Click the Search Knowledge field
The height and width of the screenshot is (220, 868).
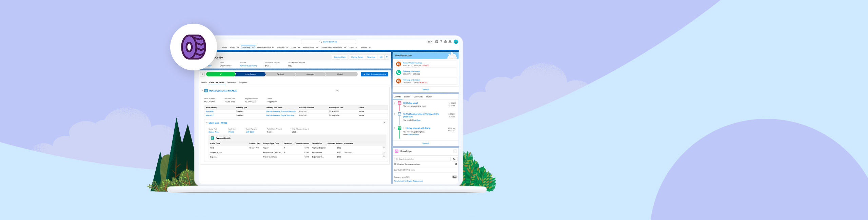(422, 159)
